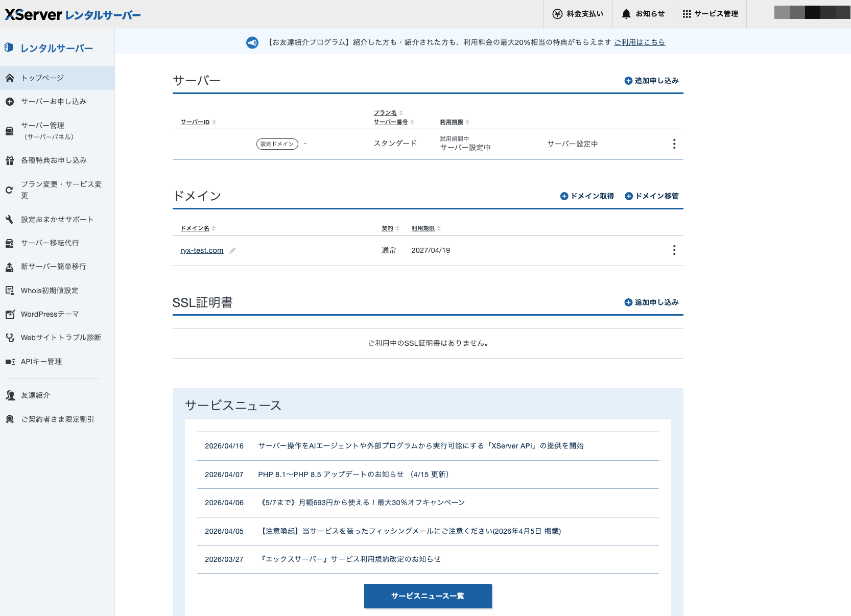Sort the server table by サーバー番号
851x616 pixels.
pos(394,122)
